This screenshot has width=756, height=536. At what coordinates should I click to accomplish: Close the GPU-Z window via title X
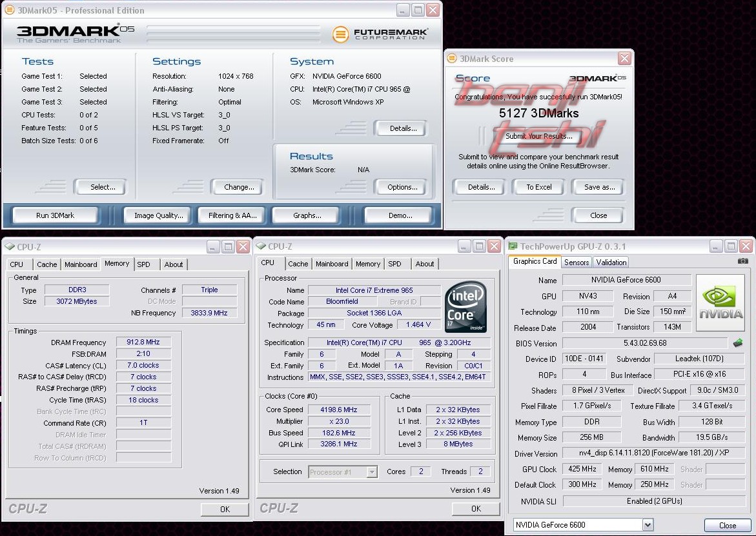(746, 246)
